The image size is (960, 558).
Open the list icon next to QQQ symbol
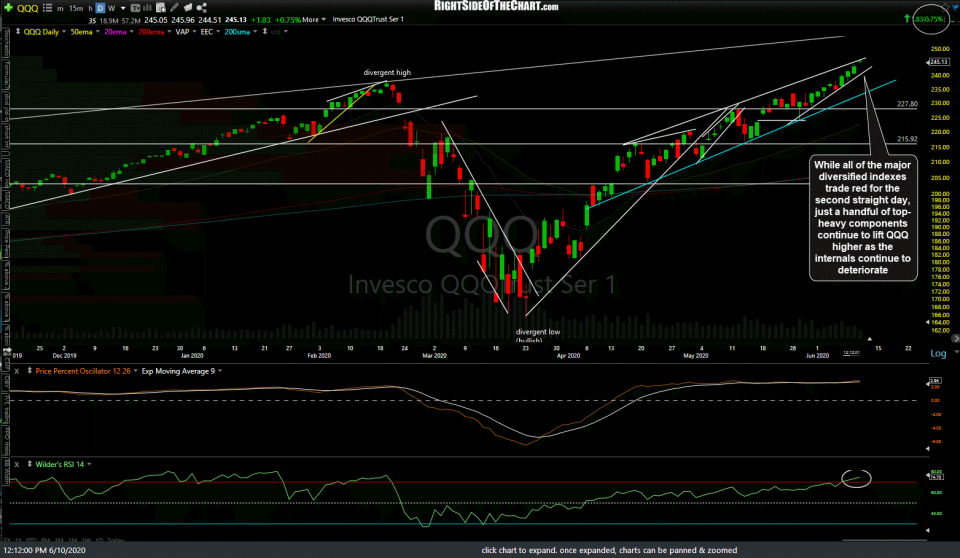[x=47, y=8]
